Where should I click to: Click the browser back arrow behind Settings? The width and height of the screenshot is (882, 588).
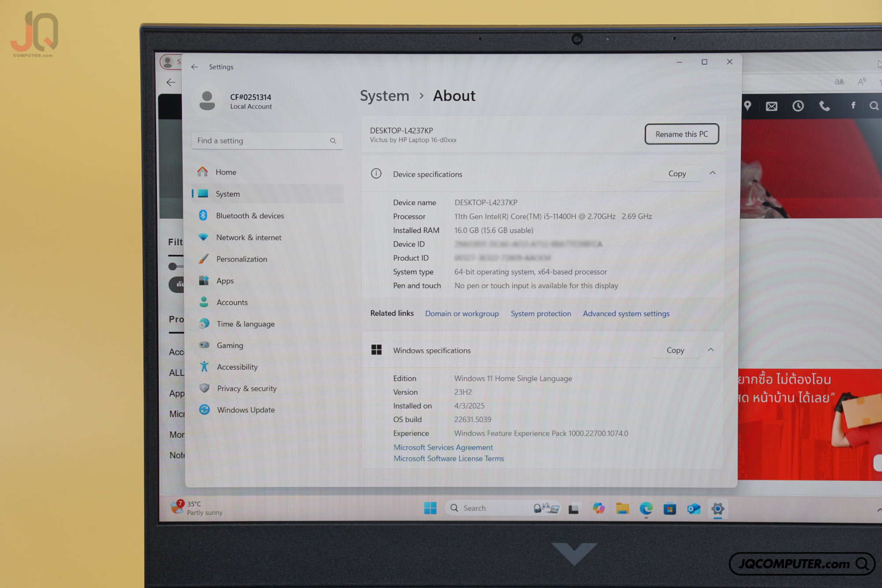[171, 82]
